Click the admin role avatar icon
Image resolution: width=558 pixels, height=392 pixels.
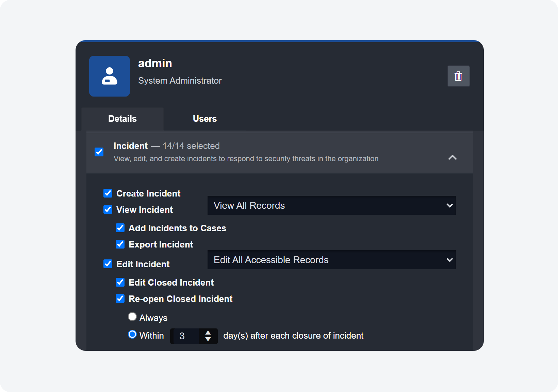click(x=109, y=76)
